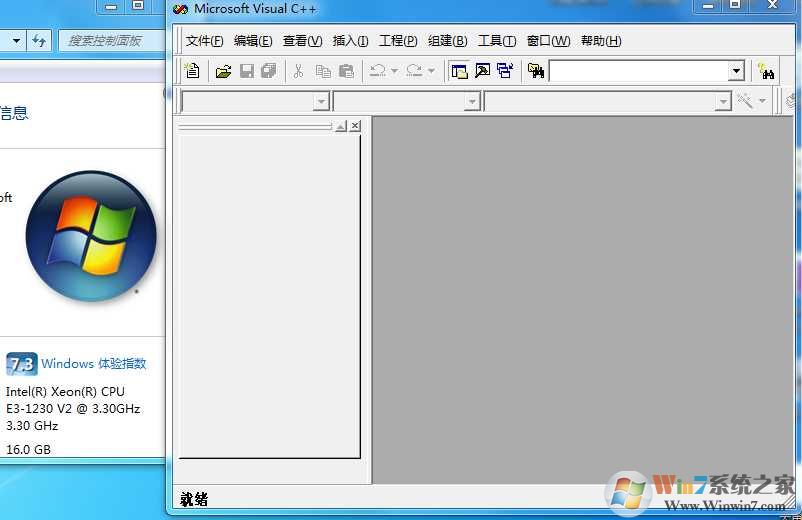Minimize the Microsoft Visual C++ window

(x=708, y=6)
